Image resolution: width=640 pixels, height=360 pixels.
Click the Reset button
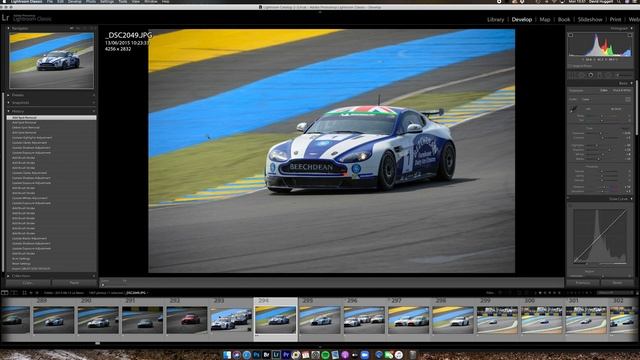617,282
